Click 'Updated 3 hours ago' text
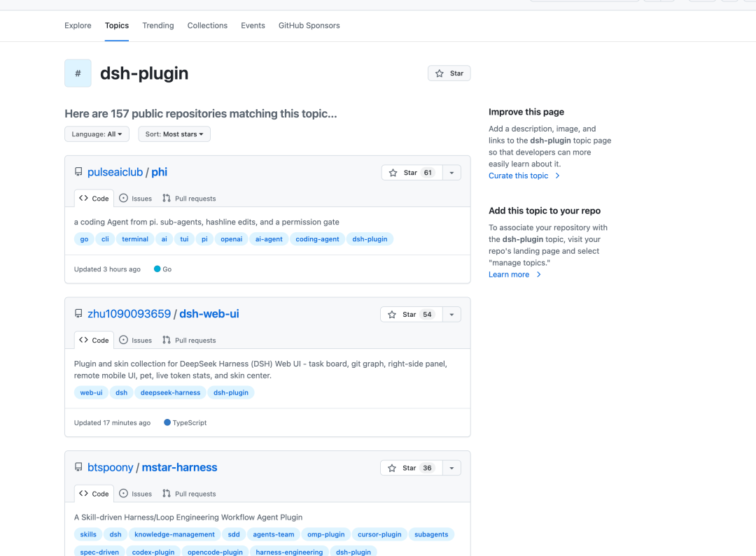Screen dimensions: 756x556 point(108,269)
